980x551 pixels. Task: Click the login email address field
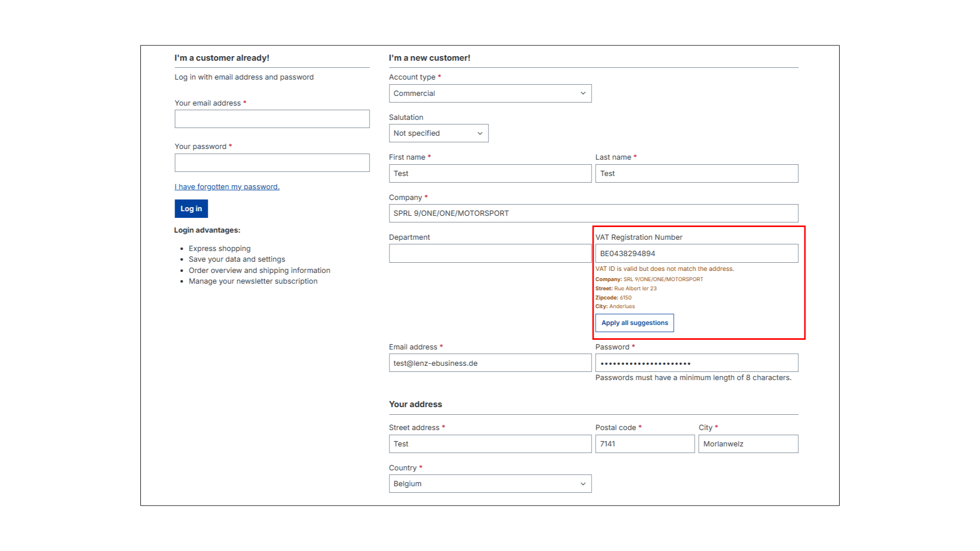point(272,119)
